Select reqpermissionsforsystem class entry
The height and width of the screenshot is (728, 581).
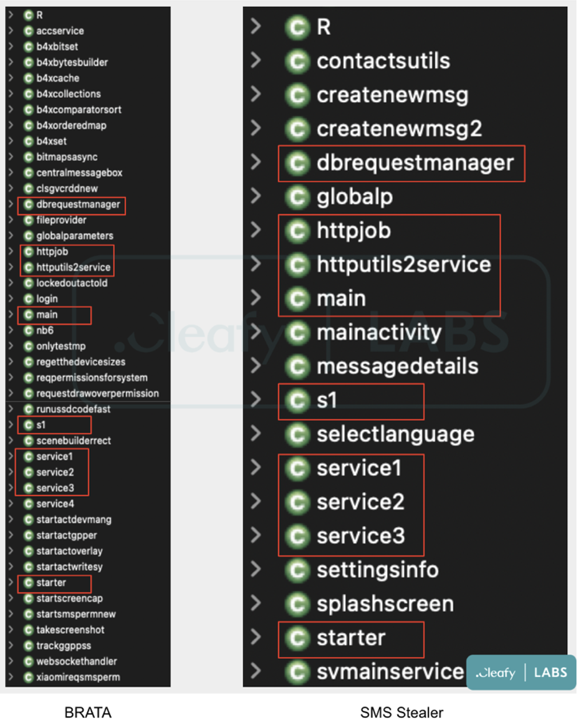pyautogui.click(x=92, y=378)
